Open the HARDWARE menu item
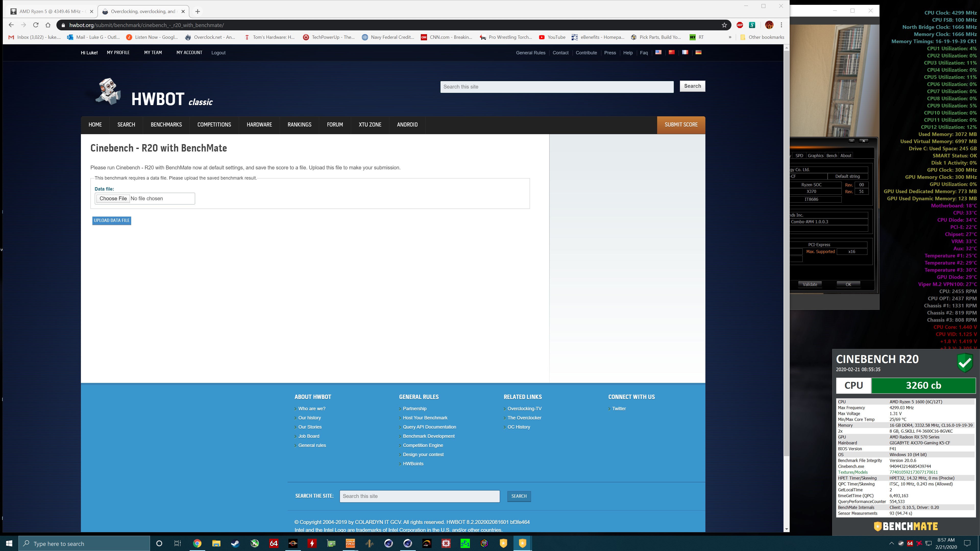The height and width of the screenshot is (551, 980). tap(259, 125)
